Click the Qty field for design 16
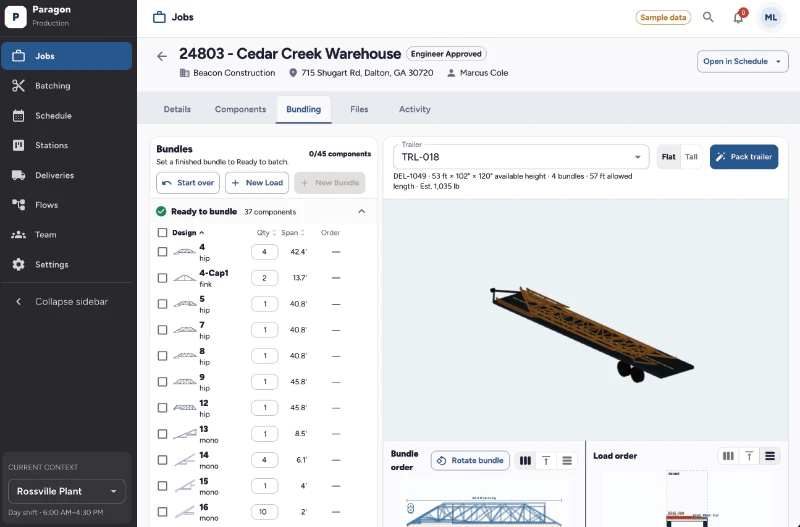The width and height of the screenshot is (800, 527). [264, 512]
